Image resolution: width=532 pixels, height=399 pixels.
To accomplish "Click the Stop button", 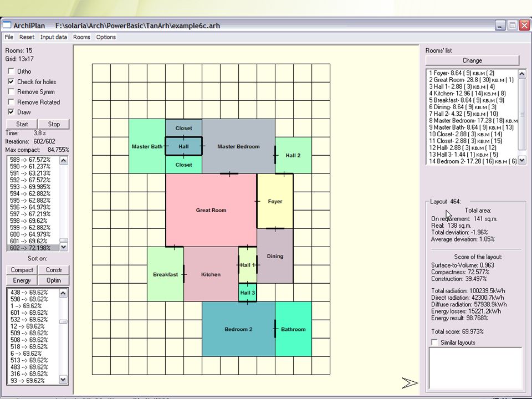I will [54, 124].
